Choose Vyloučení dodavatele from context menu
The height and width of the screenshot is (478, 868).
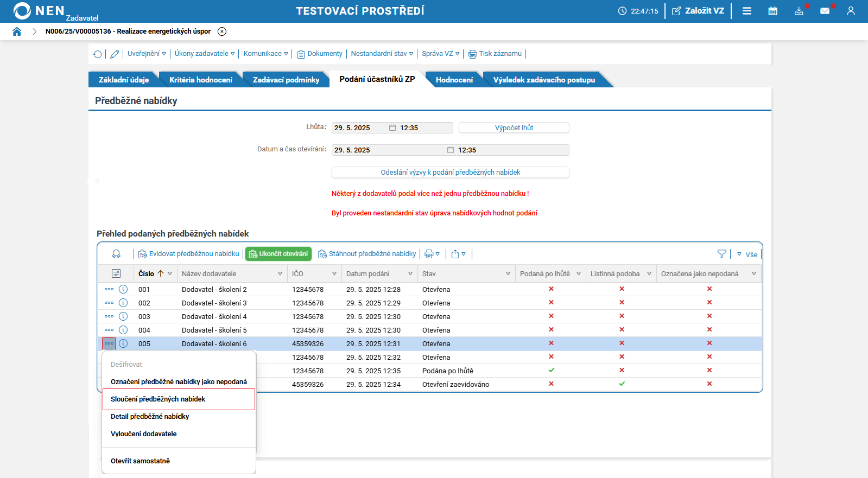pyautogui.click(x=144, y=434)
